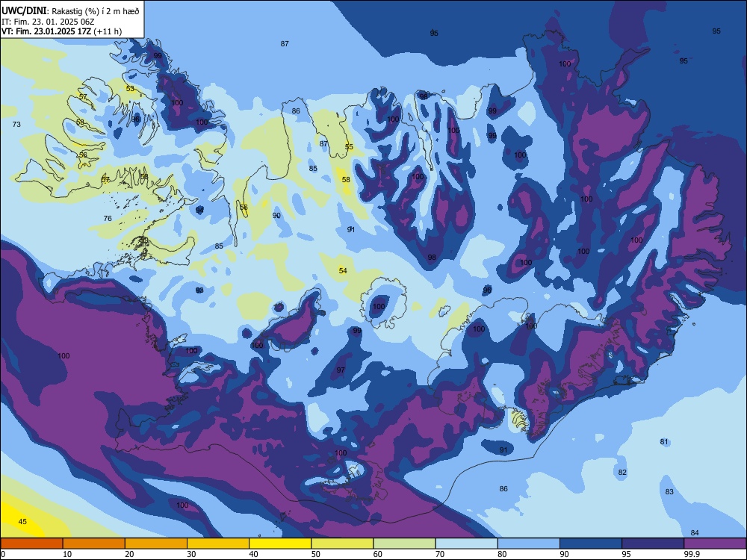The image size is (747, 560).
Task: Pick the purple 99.9+ legend swatch
Action: point(715,544)
